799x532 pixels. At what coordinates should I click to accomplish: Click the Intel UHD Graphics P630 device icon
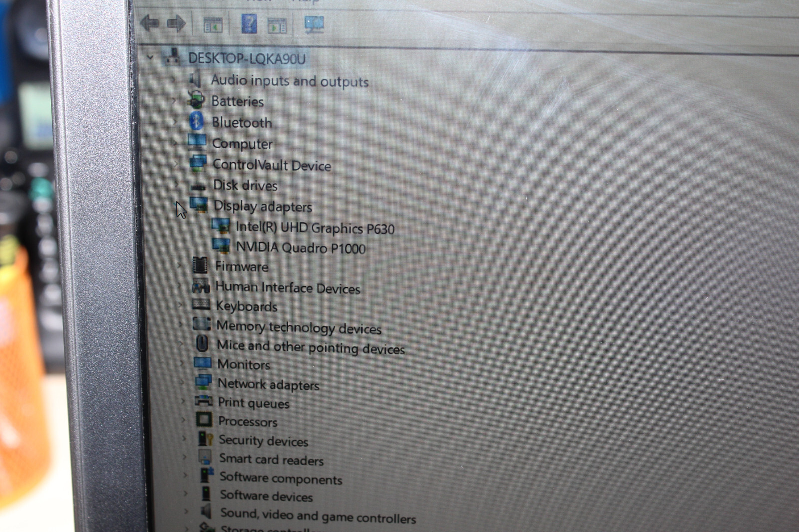(x=221, y=226)
